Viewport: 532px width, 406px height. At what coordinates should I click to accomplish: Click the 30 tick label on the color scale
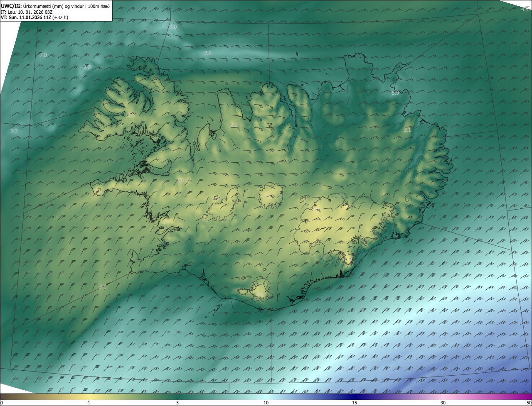click(x=443, y=403)
